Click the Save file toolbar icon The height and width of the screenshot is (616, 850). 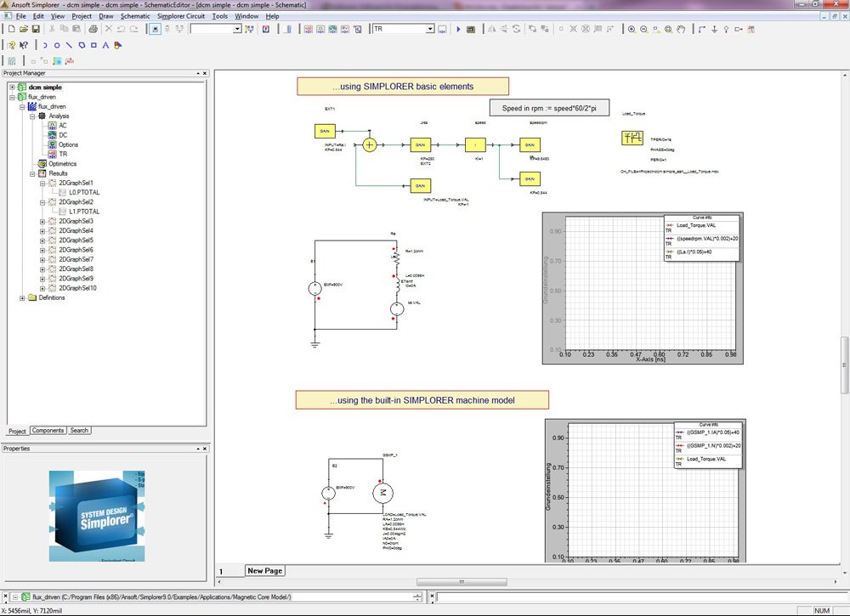pos(36,29)
